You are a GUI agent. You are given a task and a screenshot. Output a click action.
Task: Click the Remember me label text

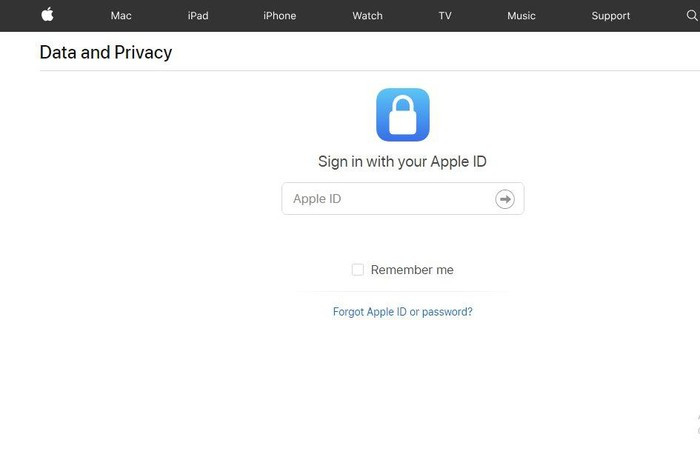point(411,270)
